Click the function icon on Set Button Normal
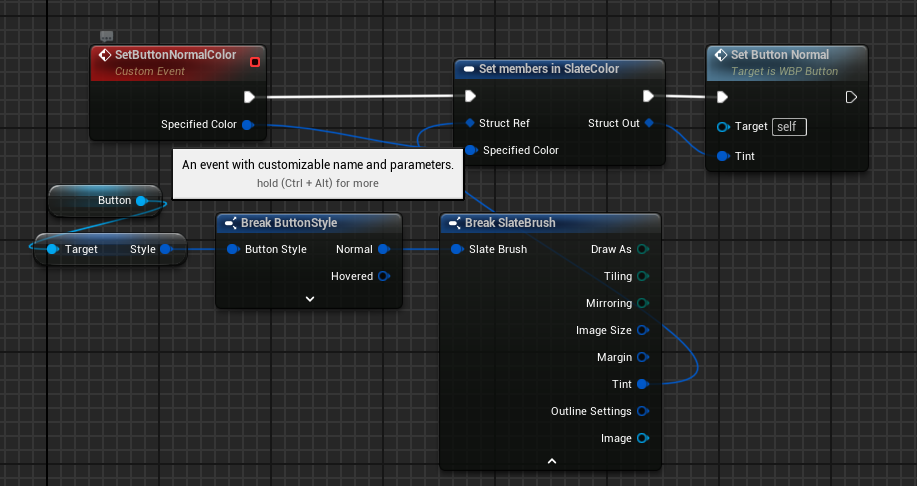This screenshot has width=917, height=486. pos(721,55)
